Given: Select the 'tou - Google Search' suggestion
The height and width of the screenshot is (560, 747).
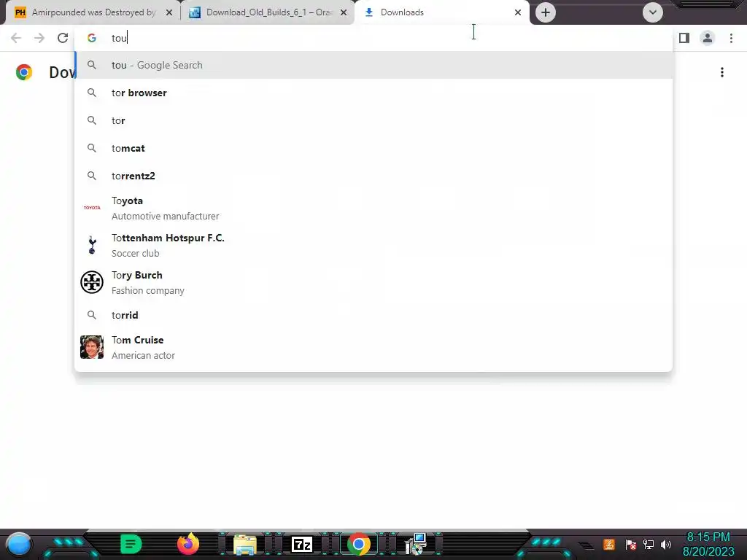Looking at the screenshot, I should 374,65.
